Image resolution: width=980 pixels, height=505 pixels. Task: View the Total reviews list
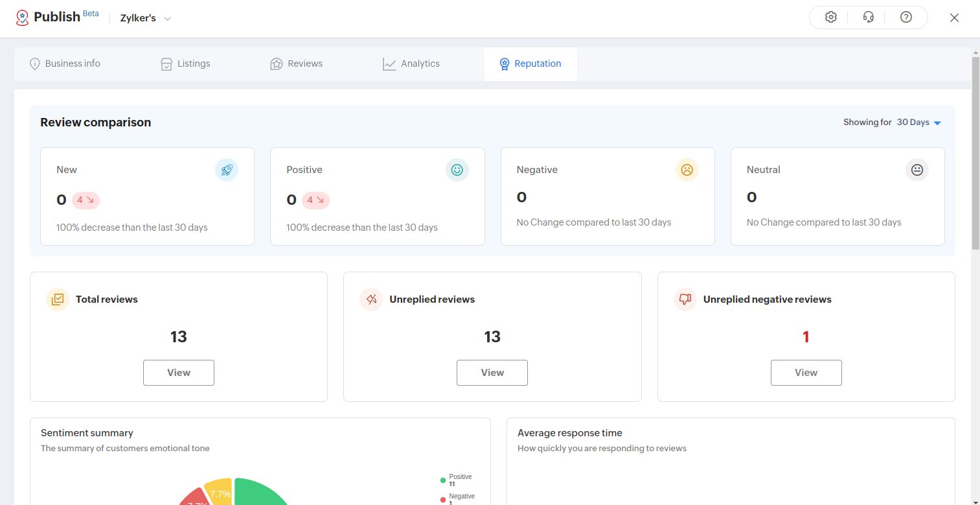pyautogui.click(x=179, y=373)
